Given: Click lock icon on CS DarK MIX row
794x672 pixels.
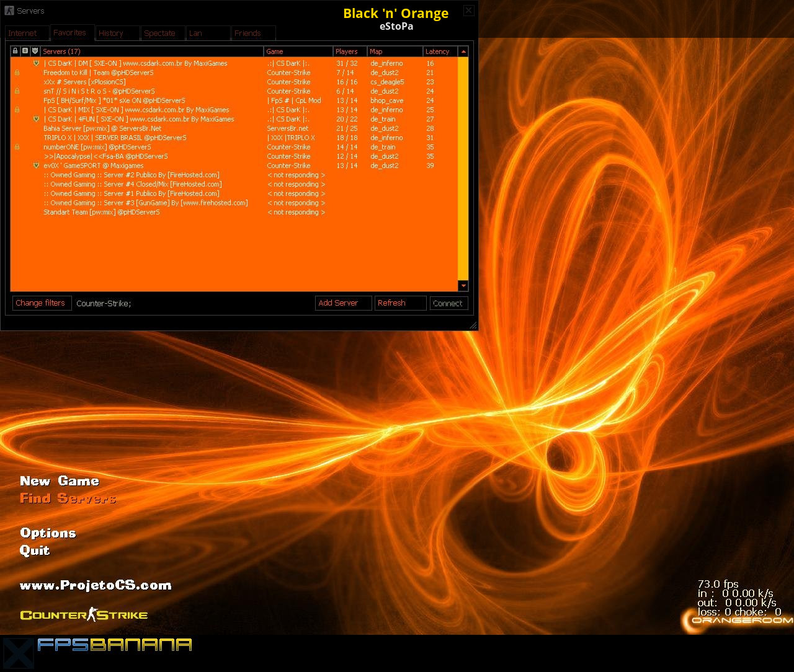Looking at the screenshot, I should (x=17, y=110).
